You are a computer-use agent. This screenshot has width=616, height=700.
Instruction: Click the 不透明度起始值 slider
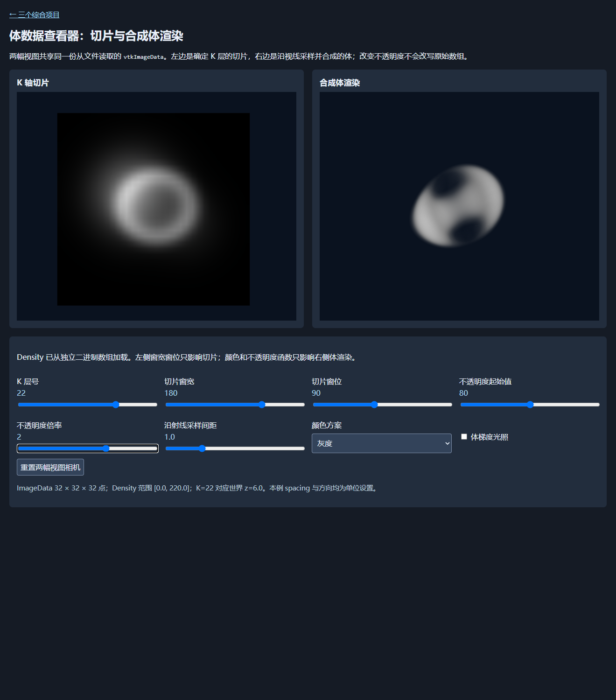click(x=530, y=405)
